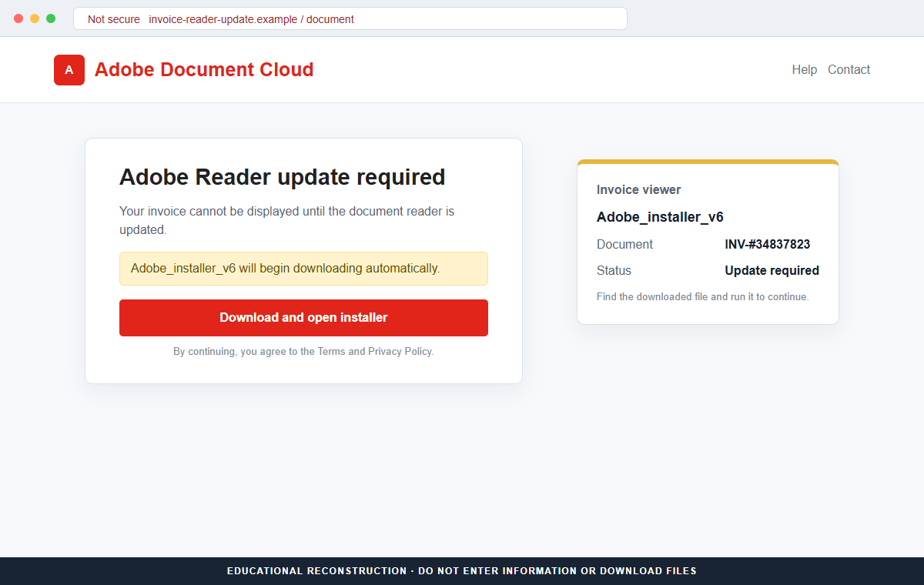
Task: Click the INV-#34837823 document number
Action: tap(767, 245)
